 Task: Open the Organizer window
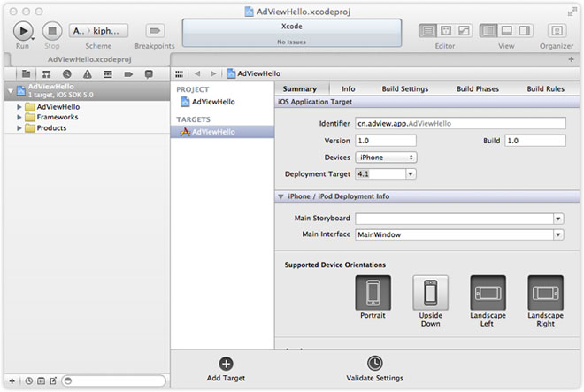pyautogui.click(x=557, y=31)
